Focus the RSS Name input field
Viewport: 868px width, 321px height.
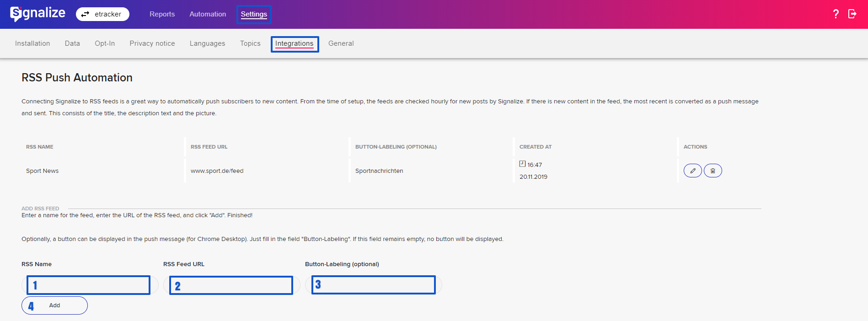pos(90,285)
